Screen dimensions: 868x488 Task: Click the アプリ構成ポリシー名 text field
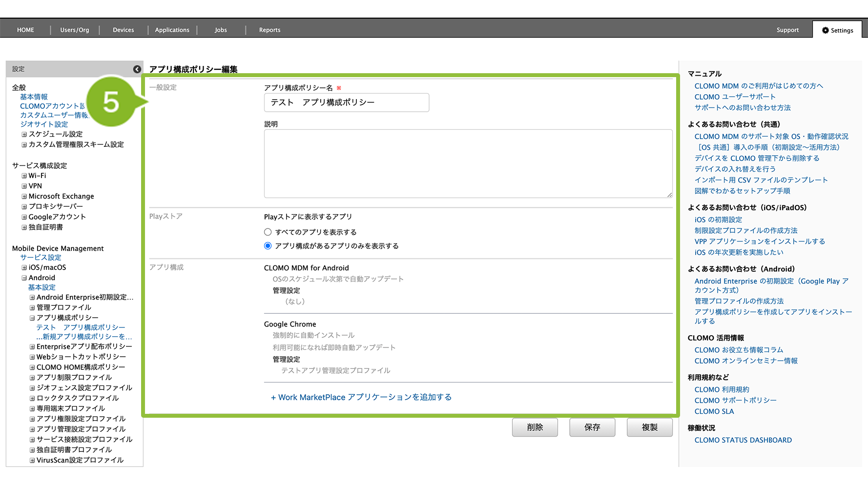pos(346,102)
